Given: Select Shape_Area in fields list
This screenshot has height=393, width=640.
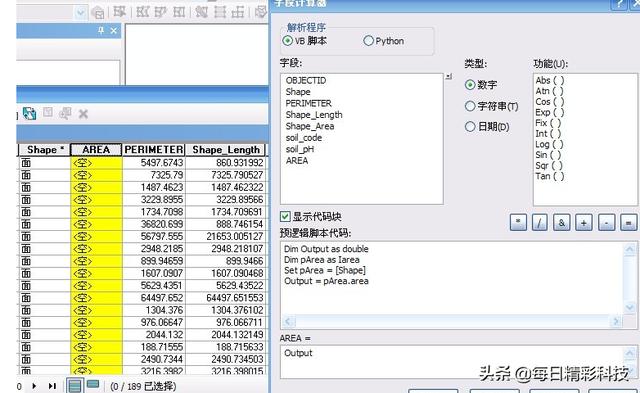Looking at the screenshot, I should (x=310, y=126).
